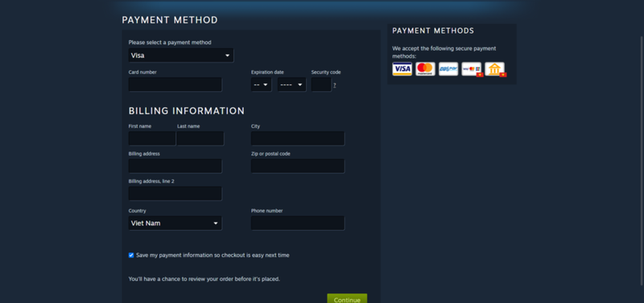Focus the Zip or postal code field
644x303 pixels.
[298, 166]
